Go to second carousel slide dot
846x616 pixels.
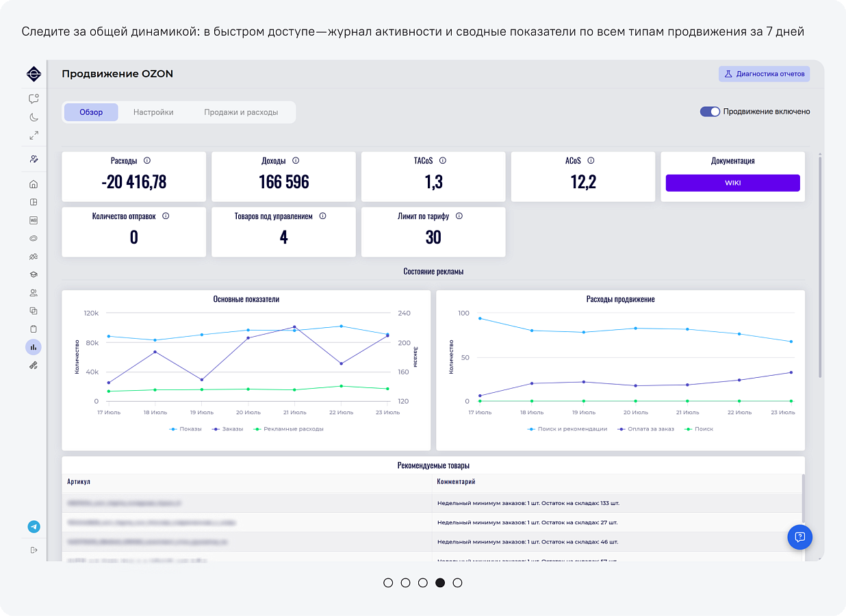click(x=405, y=583)
